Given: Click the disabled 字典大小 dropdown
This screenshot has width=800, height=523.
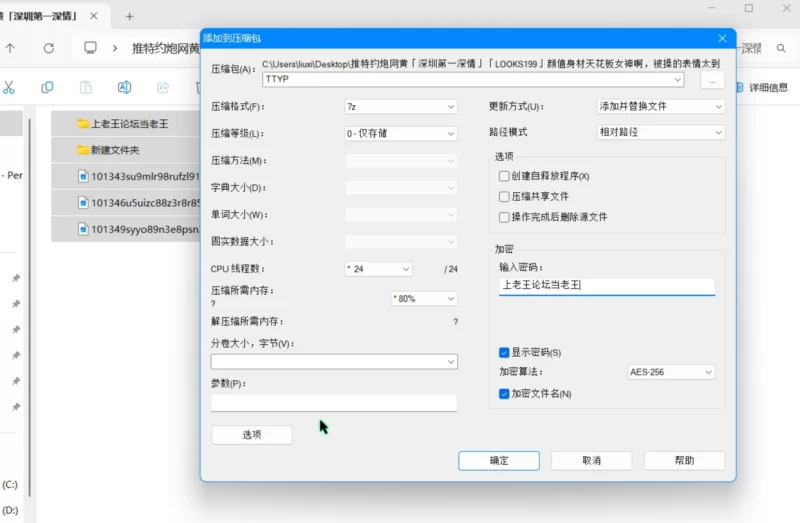Looking at the screenshot, I should tap(401, 188).
